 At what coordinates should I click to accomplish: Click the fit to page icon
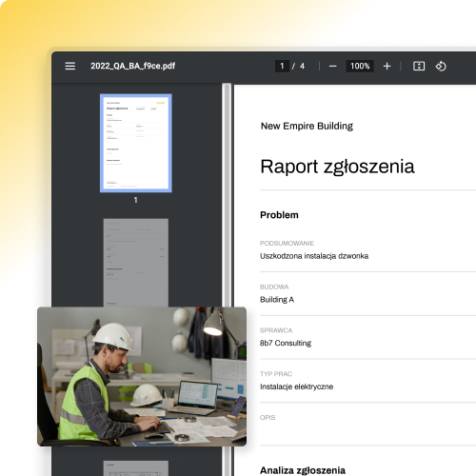click(x=419, y=66)
